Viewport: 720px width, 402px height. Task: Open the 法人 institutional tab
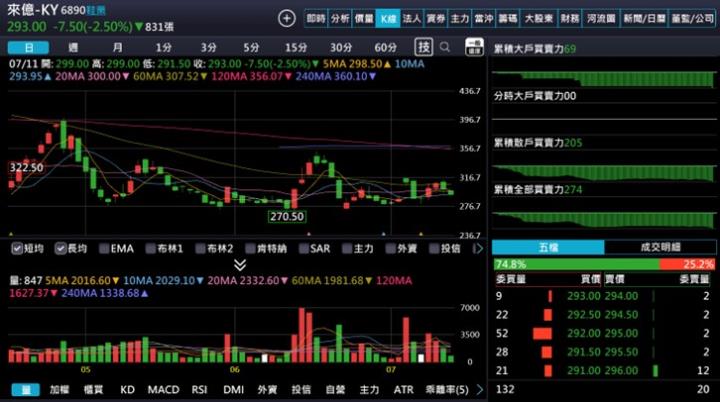click(x=411, y=18)
